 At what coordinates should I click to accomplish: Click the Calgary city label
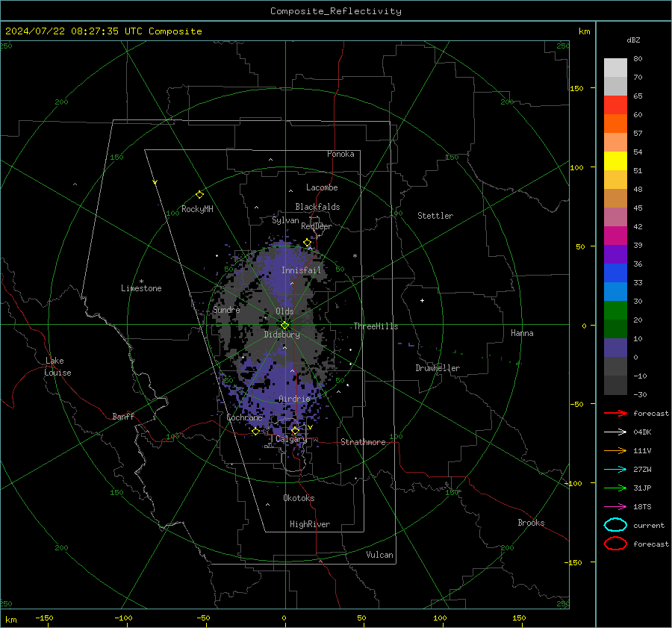click(x=291, y=439)
